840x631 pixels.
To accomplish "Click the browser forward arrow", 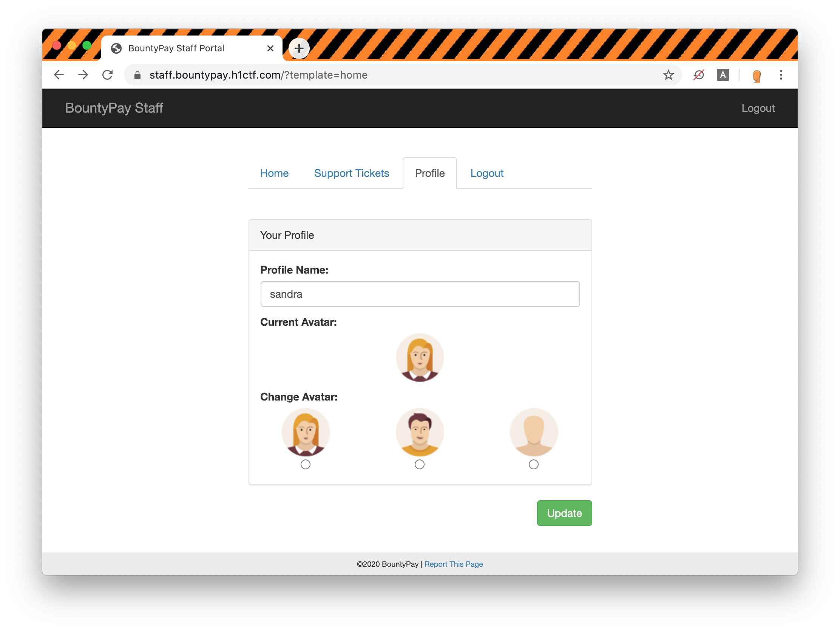I will tap(83, 75).
